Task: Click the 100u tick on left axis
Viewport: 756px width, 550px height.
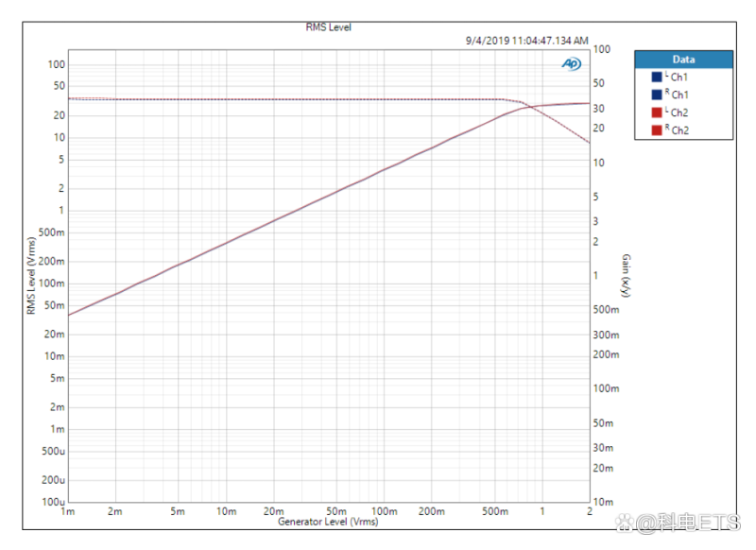Action: tap(55, 502)
